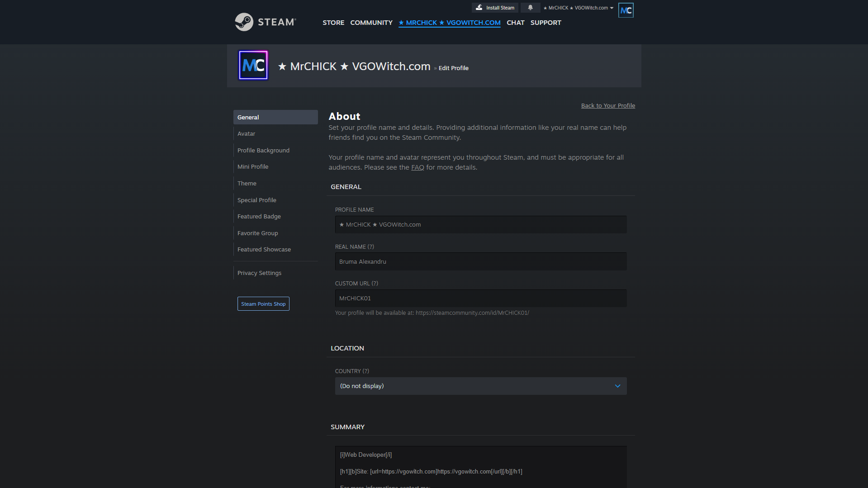Open the Country dropdown
The height and width of the screenshot is (488, 868).
481,386
